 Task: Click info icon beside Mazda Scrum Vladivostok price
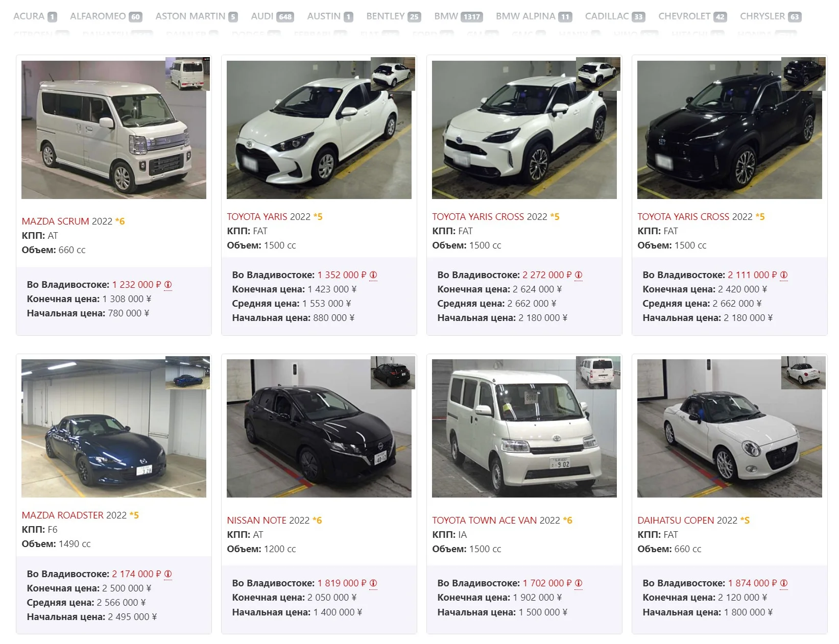pos(168,285)
